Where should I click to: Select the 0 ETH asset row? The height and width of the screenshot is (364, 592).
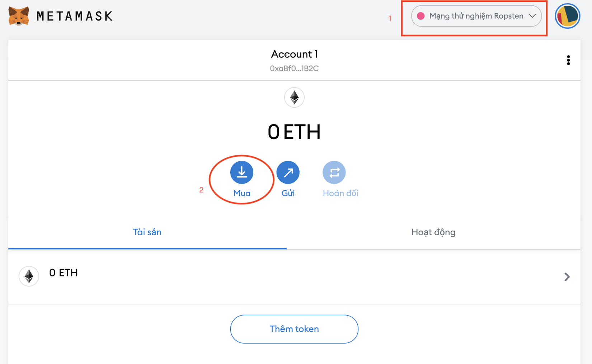pos(287,276)
